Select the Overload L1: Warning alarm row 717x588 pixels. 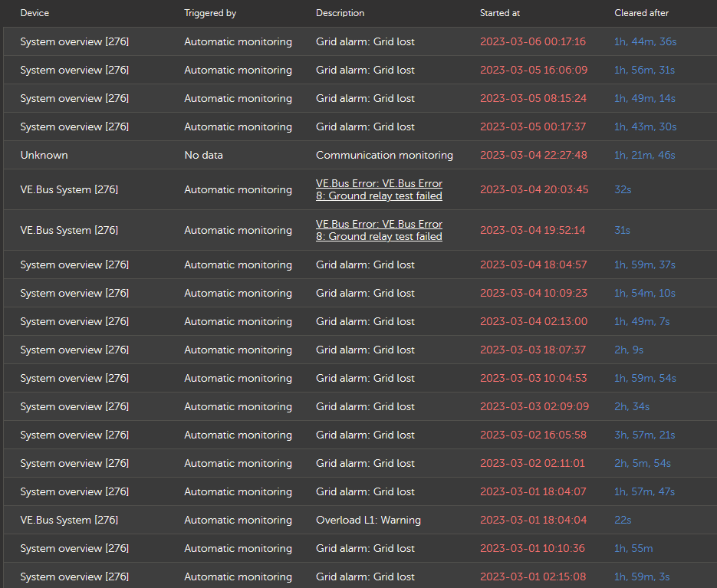click(360, 520)
